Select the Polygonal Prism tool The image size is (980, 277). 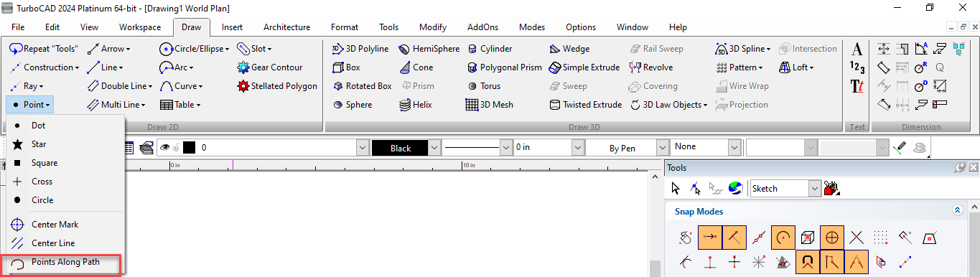[503, 67]
